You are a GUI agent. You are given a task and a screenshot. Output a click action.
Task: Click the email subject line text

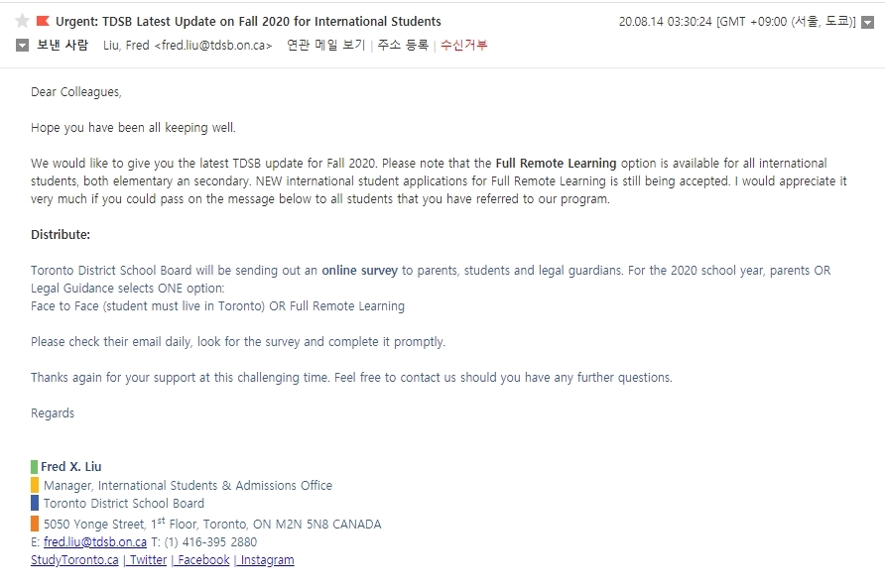click(x=248, y=22)
